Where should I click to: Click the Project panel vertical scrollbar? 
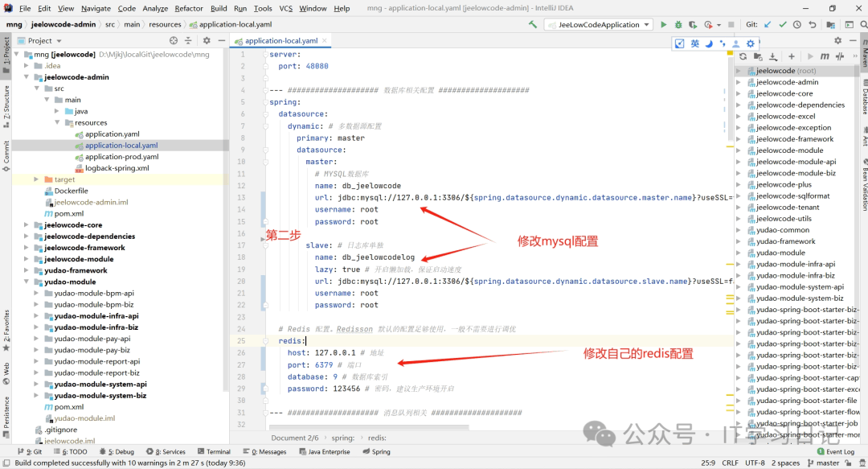(x=225, y=219)
